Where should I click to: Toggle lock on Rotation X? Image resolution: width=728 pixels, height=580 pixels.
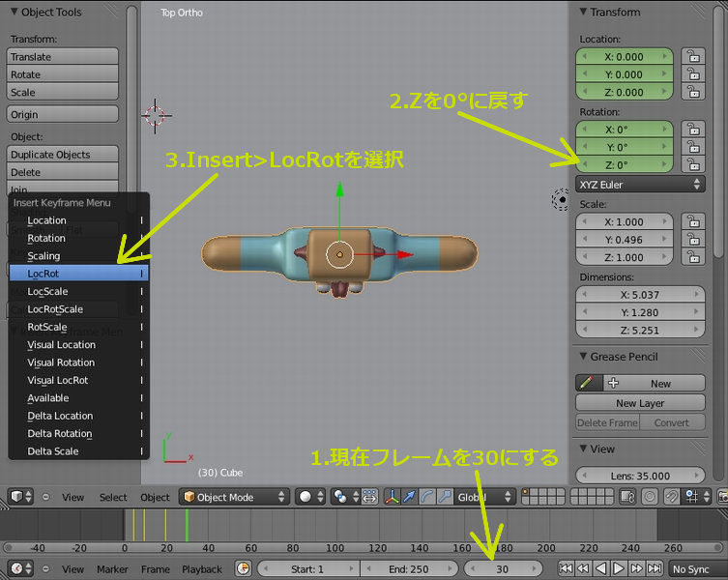(693, 130)
